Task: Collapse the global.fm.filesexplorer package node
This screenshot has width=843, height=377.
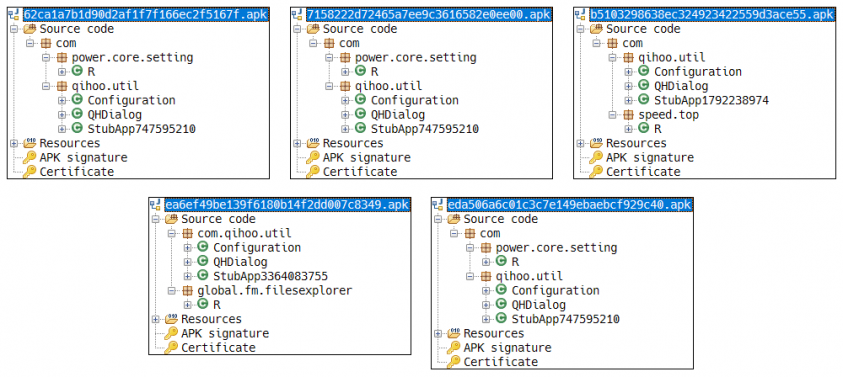Action: (x=172, y=290)
